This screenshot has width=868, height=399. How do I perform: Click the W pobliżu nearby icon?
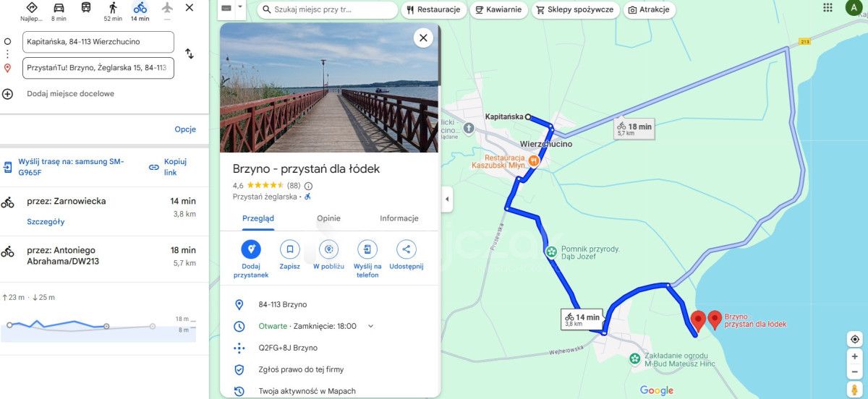point(328,249)
